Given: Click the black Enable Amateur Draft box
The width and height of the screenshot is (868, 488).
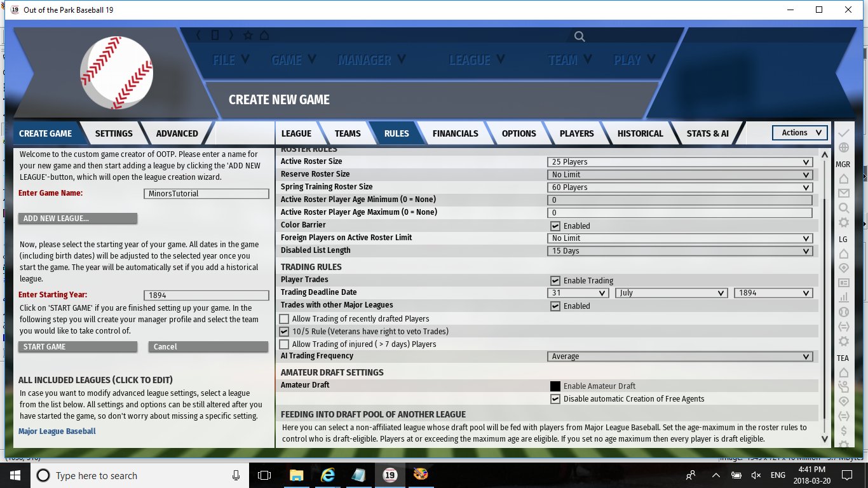Looking at the screenshot, I should click(555, 386).
